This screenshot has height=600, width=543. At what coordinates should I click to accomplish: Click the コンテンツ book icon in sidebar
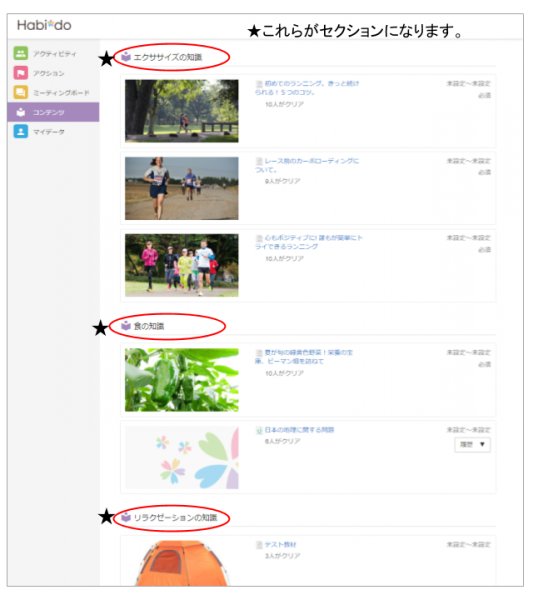pyautogui.click(x=21, y=112)
